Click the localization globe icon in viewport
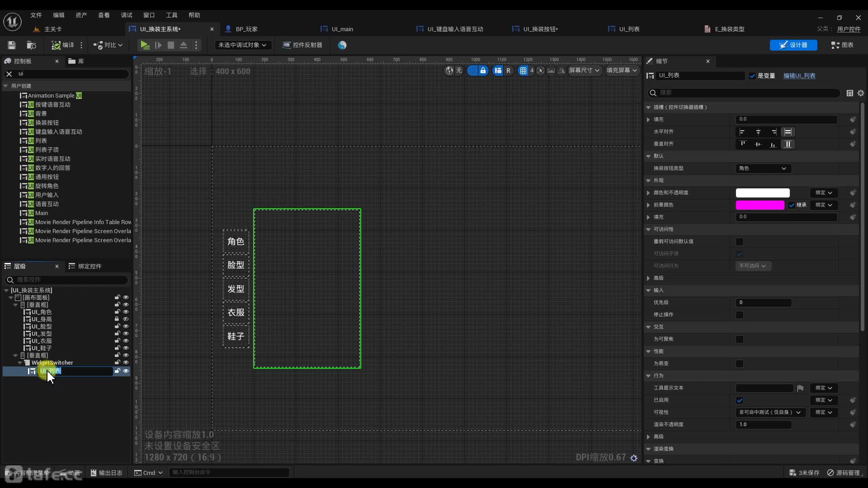 click(449, 70)
